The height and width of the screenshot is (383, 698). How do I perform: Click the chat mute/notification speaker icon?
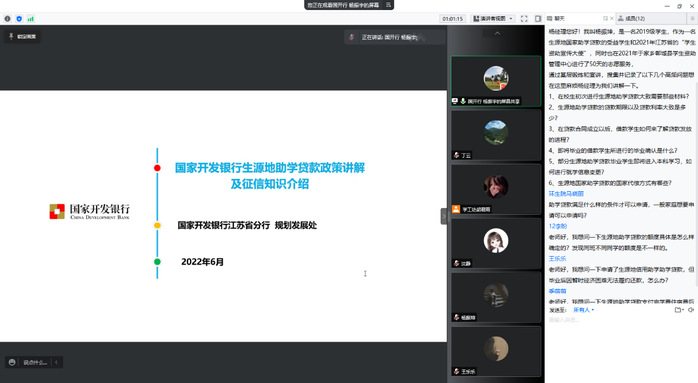(x=691, y=310)
